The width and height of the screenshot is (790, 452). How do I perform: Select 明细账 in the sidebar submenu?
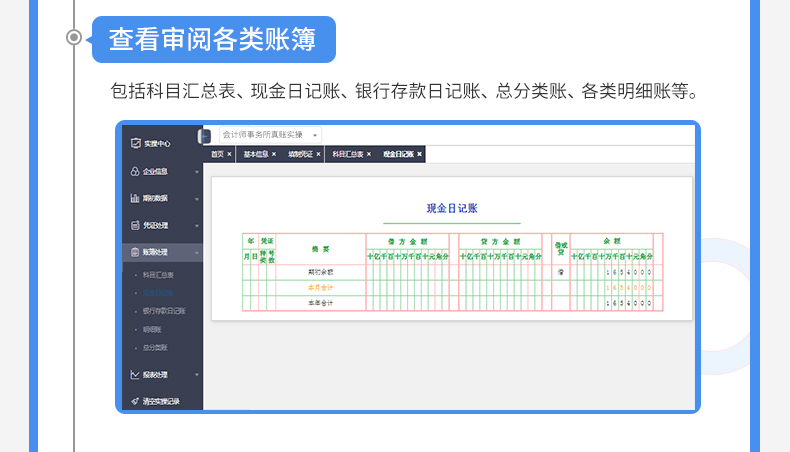(151, 329)
